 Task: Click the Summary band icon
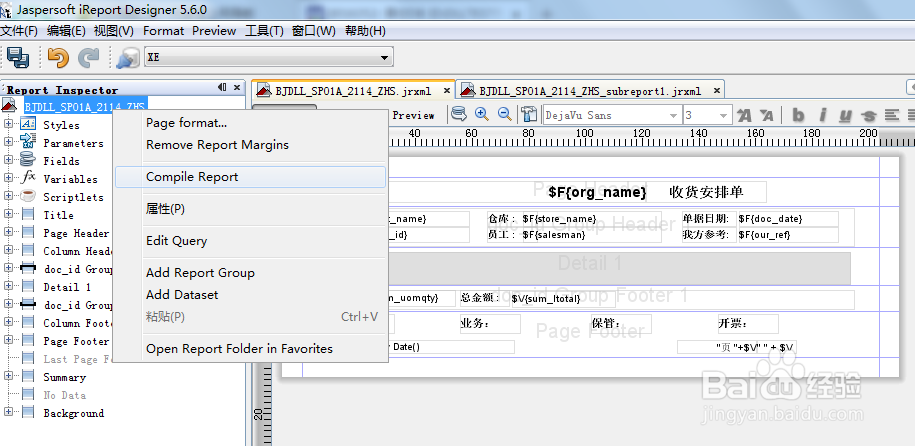pyautogui.click(x=27, y=377)
